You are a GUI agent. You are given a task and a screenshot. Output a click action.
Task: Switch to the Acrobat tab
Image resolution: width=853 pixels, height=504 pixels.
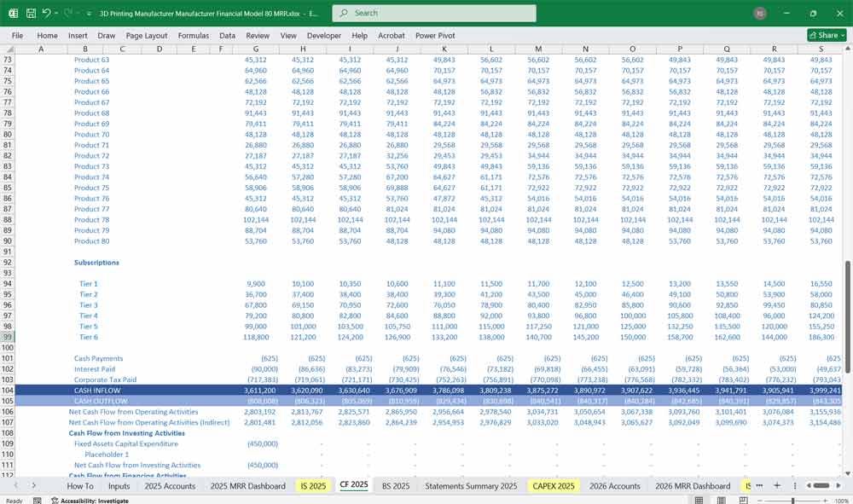(x=392, y=35)
